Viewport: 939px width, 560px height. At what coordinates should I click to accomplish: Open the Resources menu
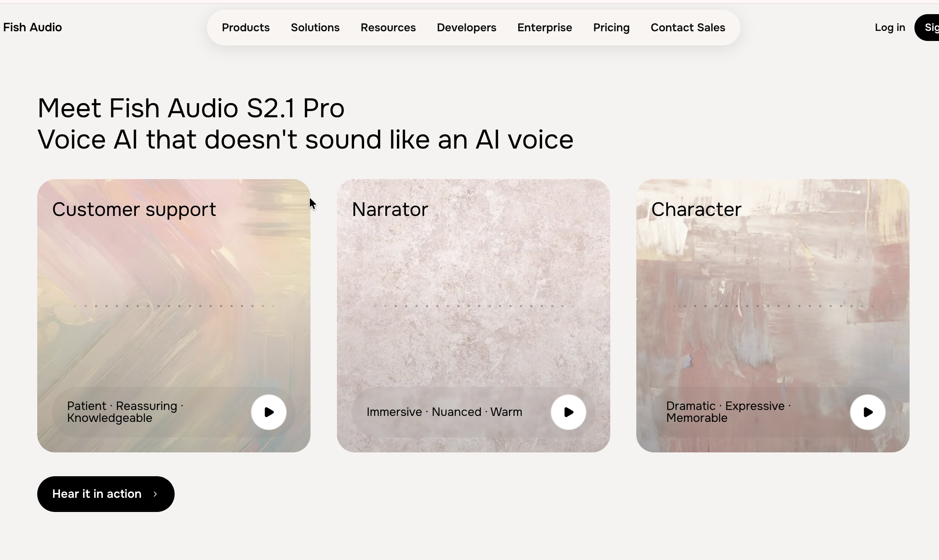388,28
